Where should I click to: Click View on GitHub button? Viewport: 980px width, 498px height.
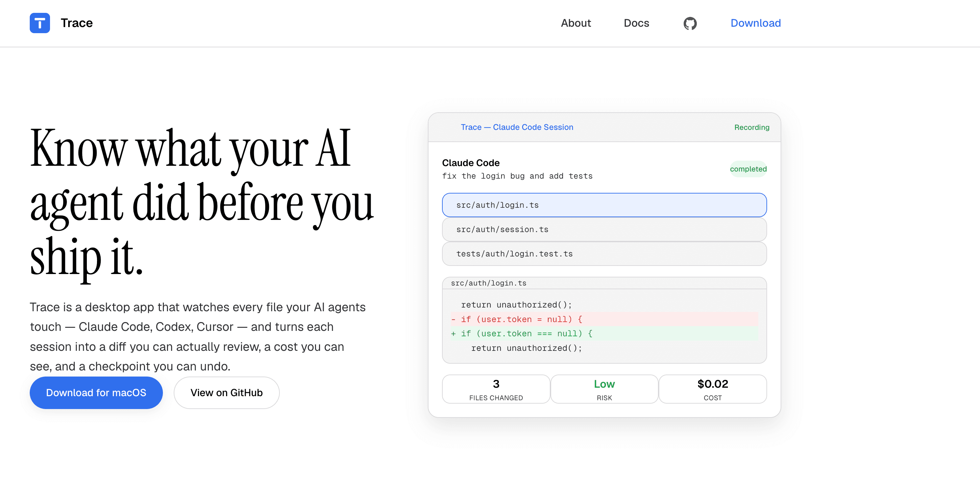coord(226,392)
